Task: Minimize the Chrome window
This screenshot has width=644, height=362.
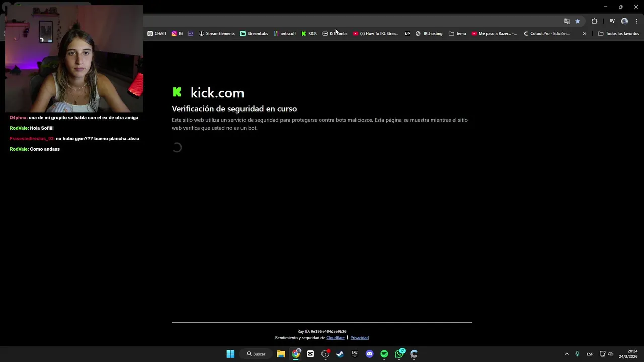Action: click(605, 7)
